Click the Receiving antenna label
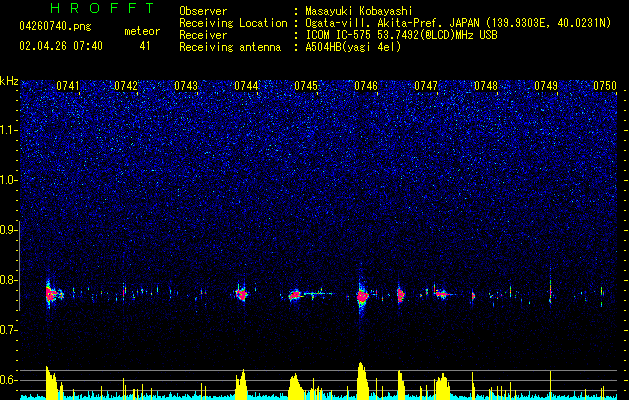Screen dimensions: 629x400 pos(230,47)
